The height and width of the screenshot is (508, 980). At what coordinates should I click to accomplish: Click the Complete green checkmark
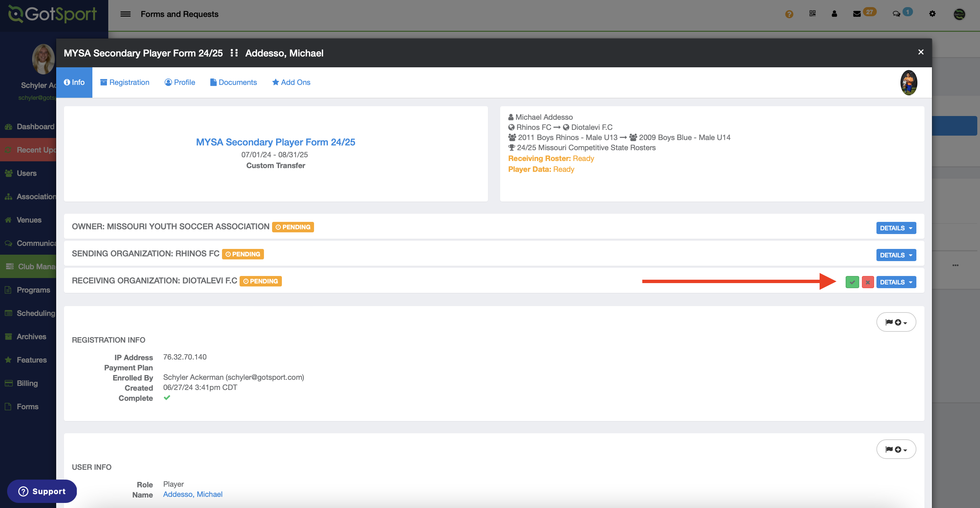[167, 398]
